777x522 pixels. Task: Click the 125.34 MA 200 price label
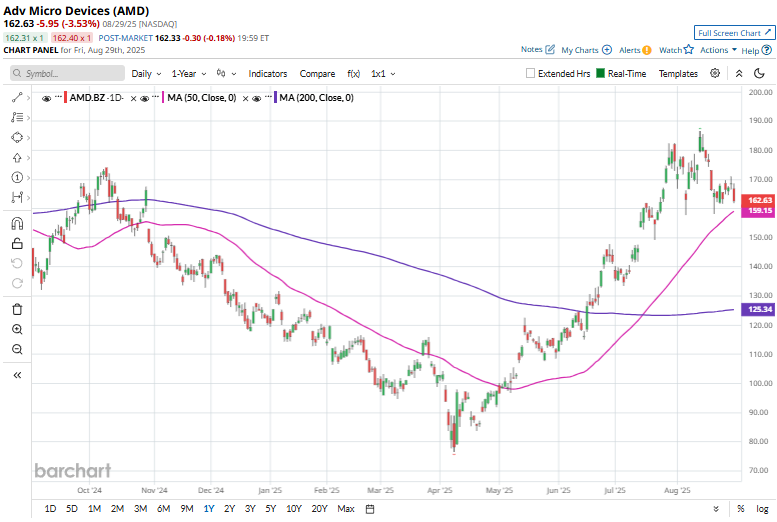pyautogui.click(x=758, y=309)
